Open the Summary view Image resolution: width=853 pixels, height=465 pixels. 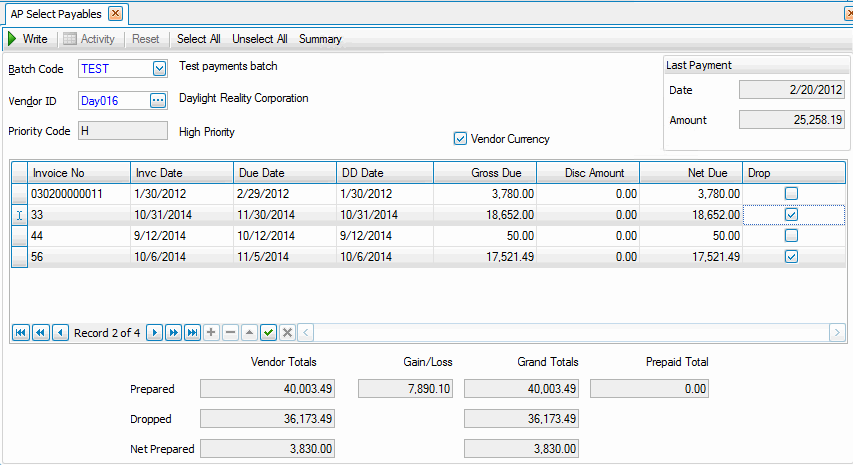coord(320,39)
